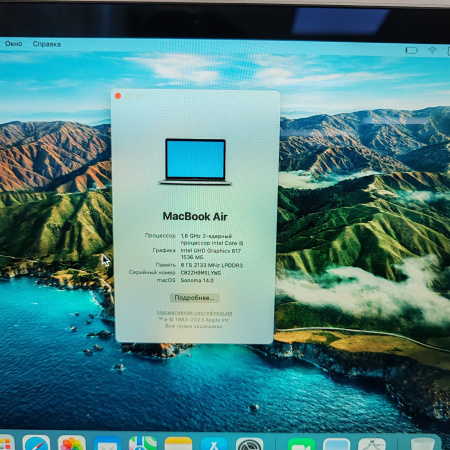Click the macOS label

click(166, 280)
